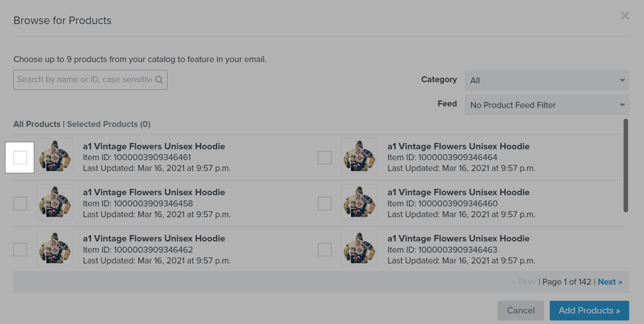Select hoodie thumbnail for item ending 6462
The width and height of the screenshot is (644, 324).
[x=55, y=248]
